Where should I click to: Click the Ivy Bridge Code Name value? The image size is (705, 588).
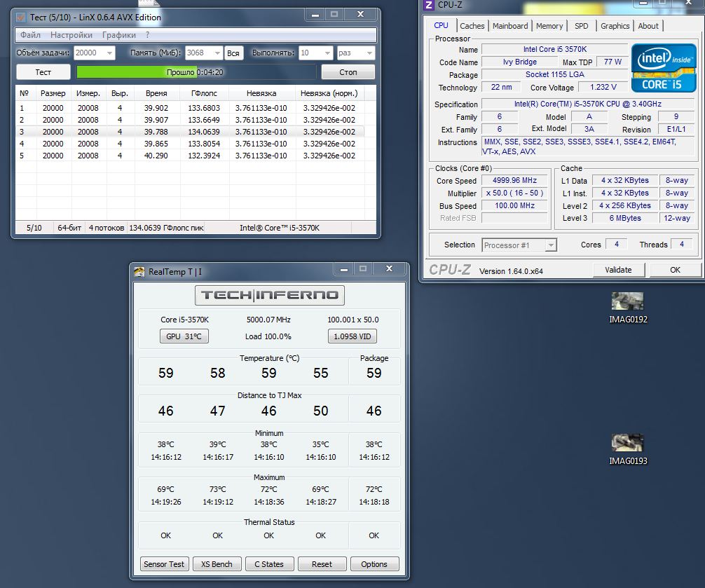[x=520, y=62]
